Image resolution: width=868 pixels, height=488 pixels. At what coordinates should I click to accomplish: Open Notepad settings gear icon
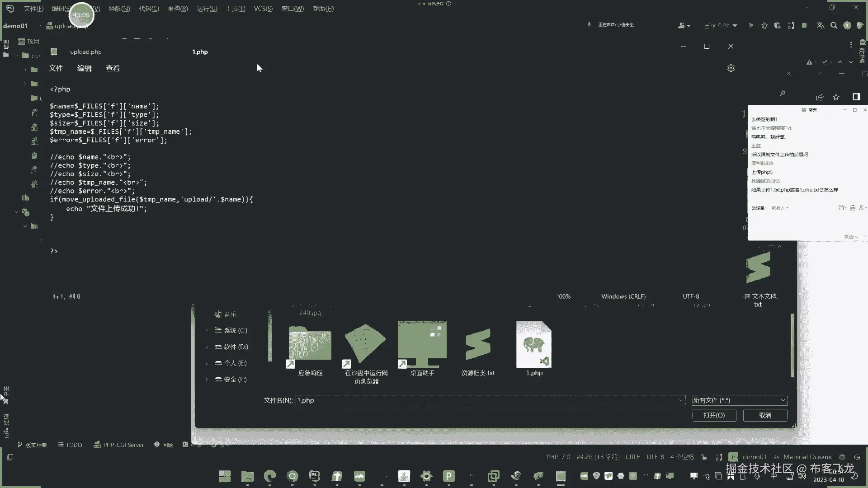click(x=731, y=68)
